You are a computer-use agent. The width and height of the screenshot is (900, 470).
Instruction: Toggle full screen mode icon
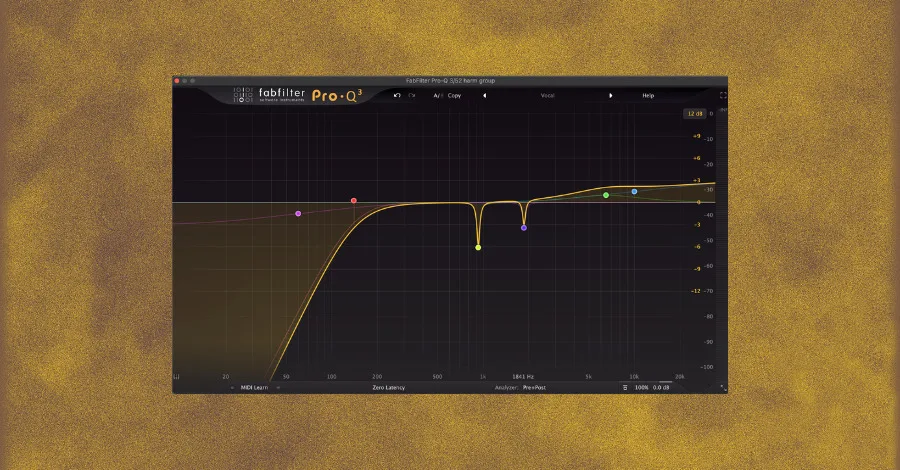[x=723, y=95]
